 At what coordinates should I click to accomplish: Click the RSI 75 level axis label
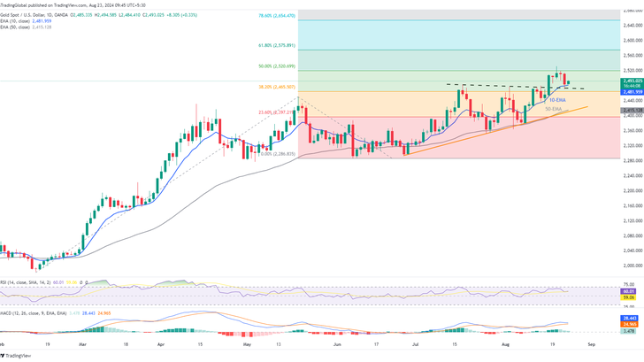point(628,284)
